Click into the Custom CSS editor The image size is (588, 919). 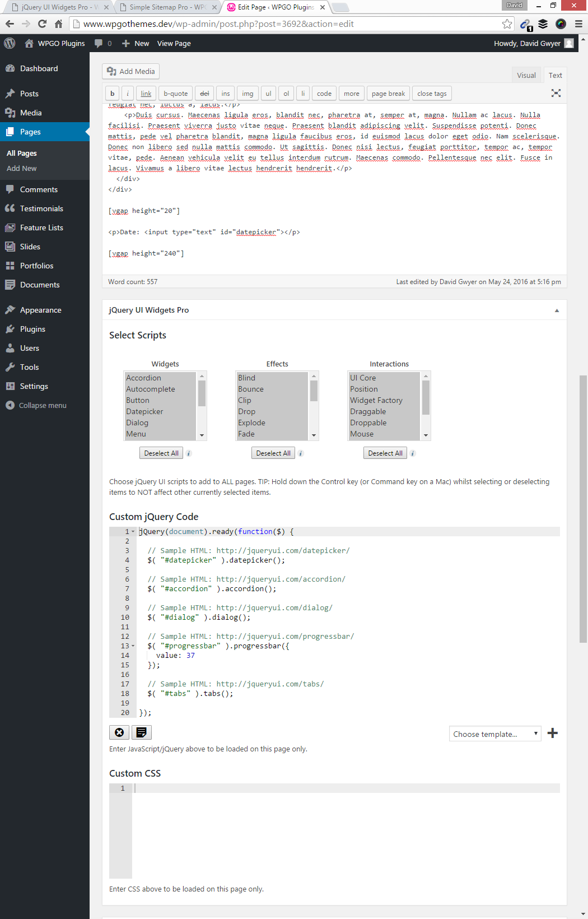point(346,831)
